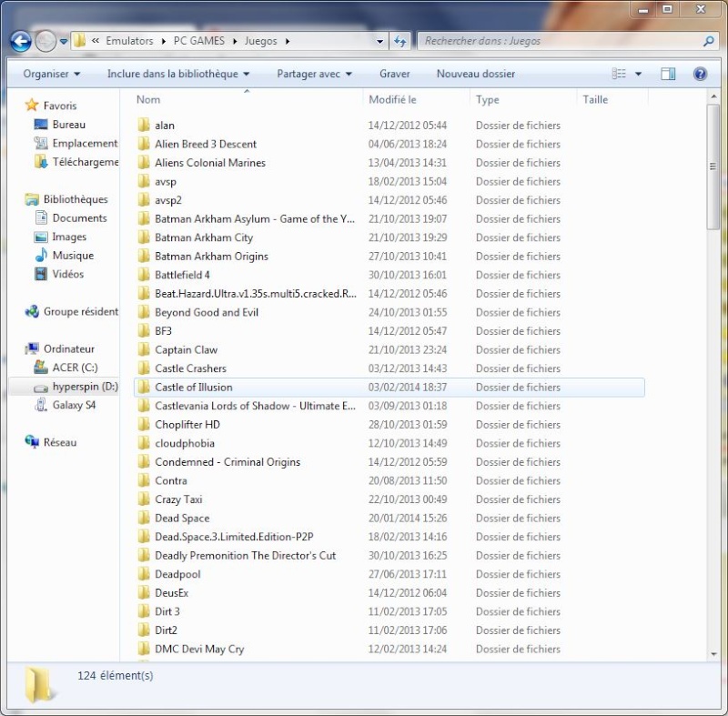Image resolution: width=728 pixels, height=716 pixels.
Task: Click the magnifier search icon
Action: pyautogui.click(x=709, y=41)
